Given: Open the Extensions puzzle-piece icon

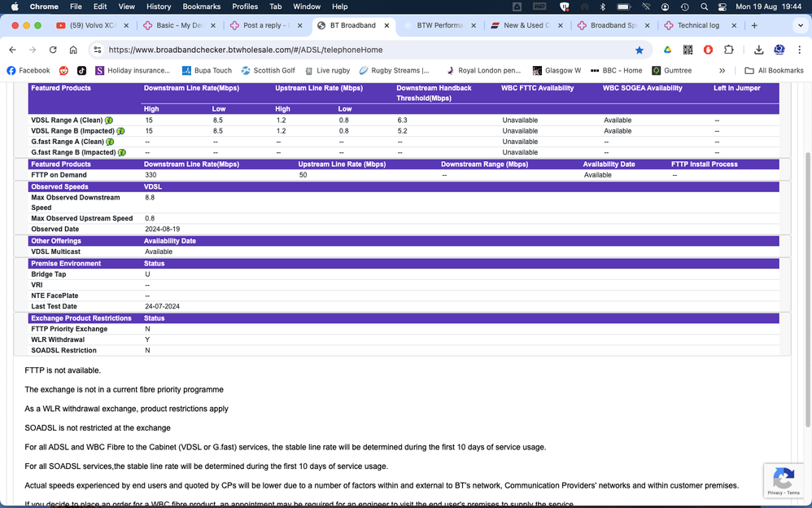Looking at the screenshot, I should click(x=729, y=50).
